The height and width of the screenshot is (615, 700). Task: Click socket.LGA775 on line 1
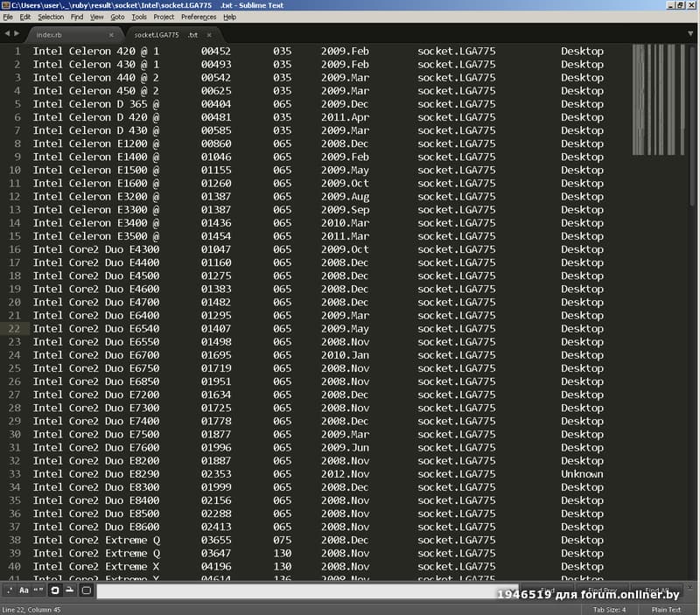pyautogui.click(x=456, y=52)
